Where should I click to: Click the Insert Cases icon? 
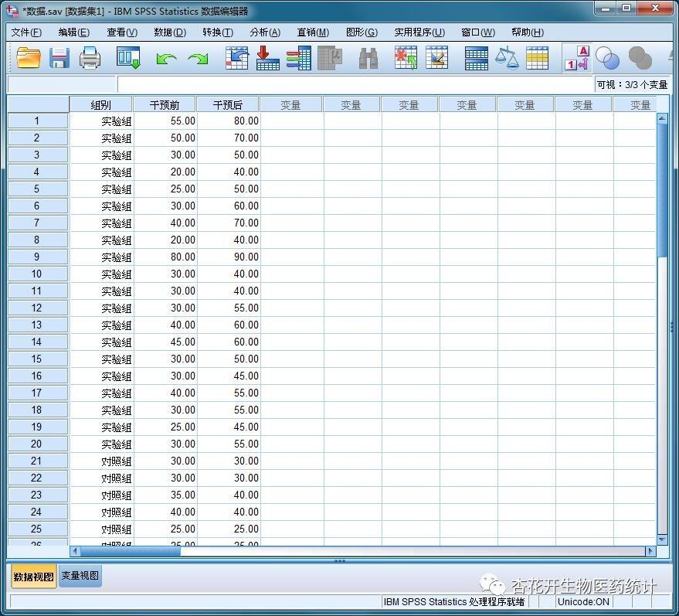click(x=406, y=58)
